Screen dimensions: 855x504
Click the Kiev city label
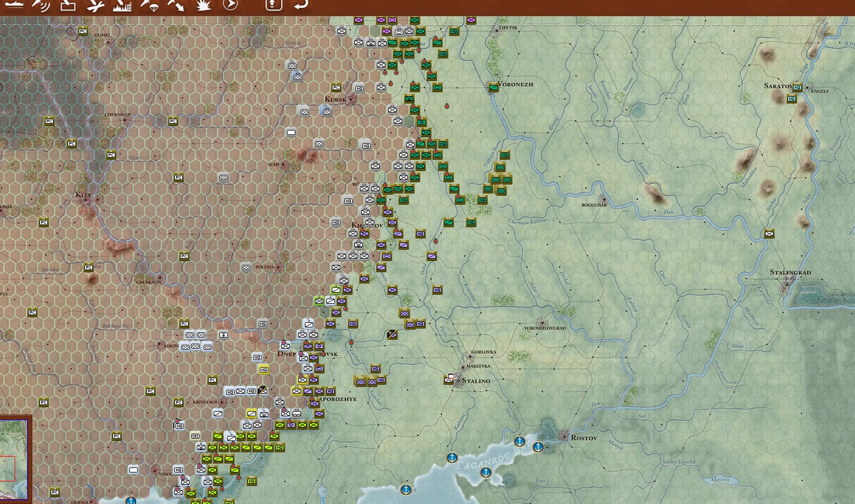83,195
